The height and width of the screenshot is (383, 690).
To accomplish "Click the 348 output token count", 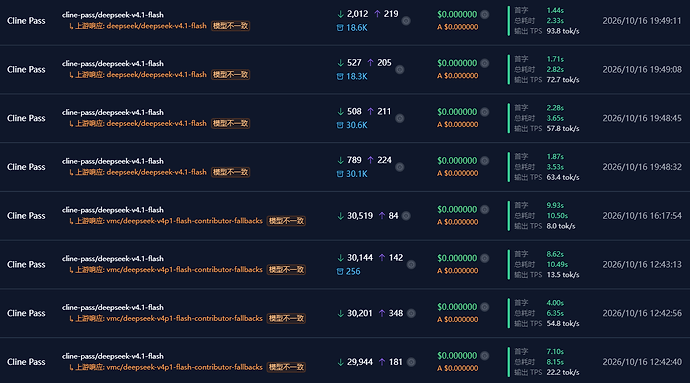I will [396, 313].
